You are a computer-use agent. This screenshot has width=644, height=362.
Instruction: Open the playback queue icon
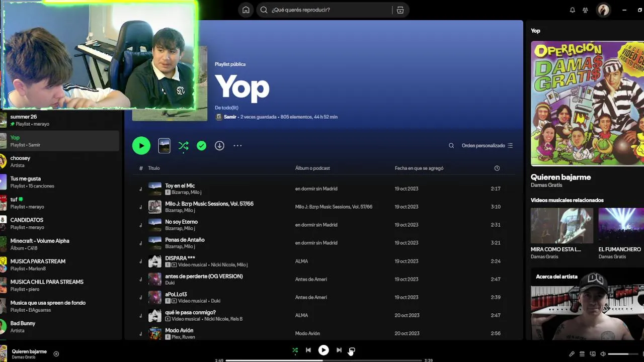coord(582,354)
